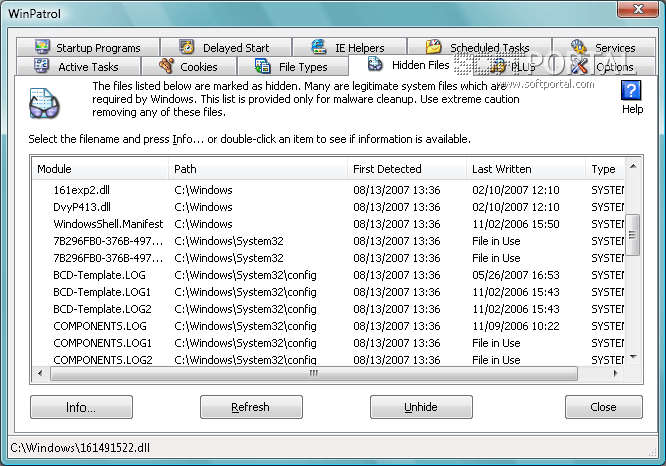
Task: Open the IE Helpers tab
Action: tap(350, 47)
